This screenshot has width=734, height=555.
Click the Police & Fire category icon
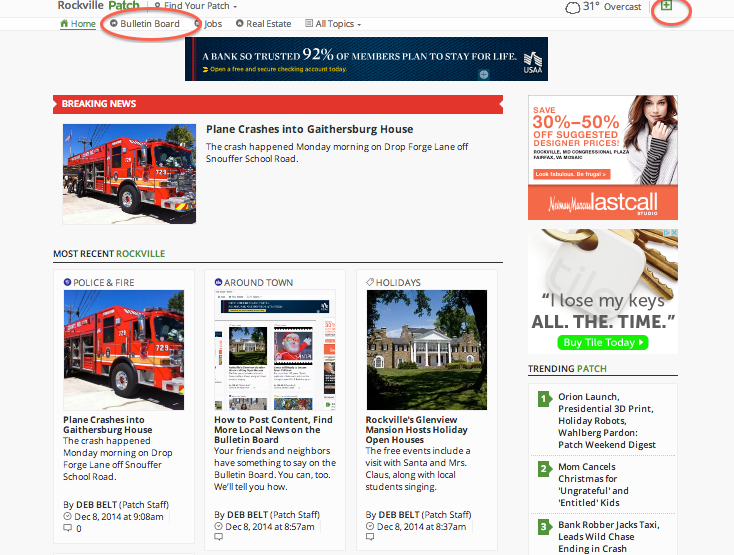click(x=68, y=283)
